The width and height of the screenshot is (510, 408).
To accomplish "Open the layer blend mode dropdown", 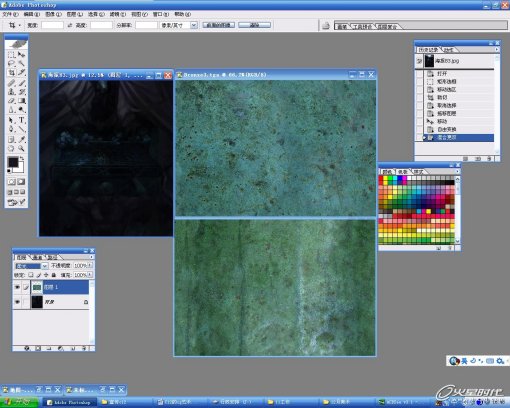I will (44, 266).
